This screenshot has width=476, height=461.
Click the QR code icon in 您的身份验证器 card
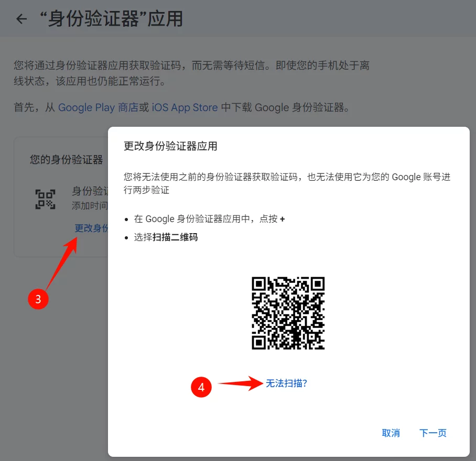(x=46, y=199)
